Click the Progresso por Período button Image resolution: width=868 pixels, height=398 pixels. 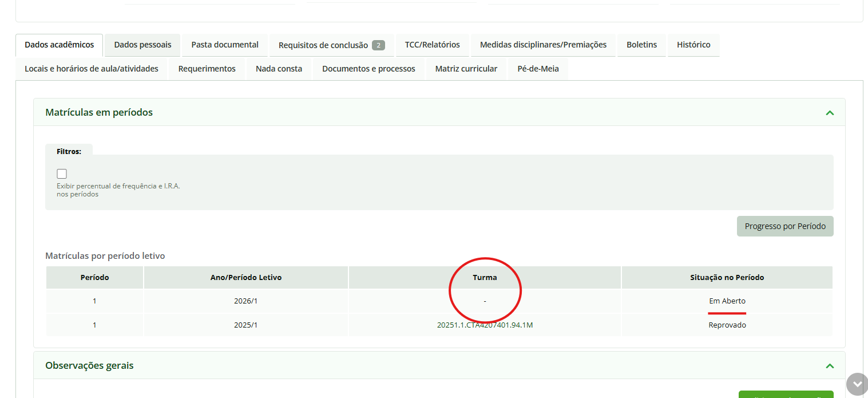click(x=784, y=226)
